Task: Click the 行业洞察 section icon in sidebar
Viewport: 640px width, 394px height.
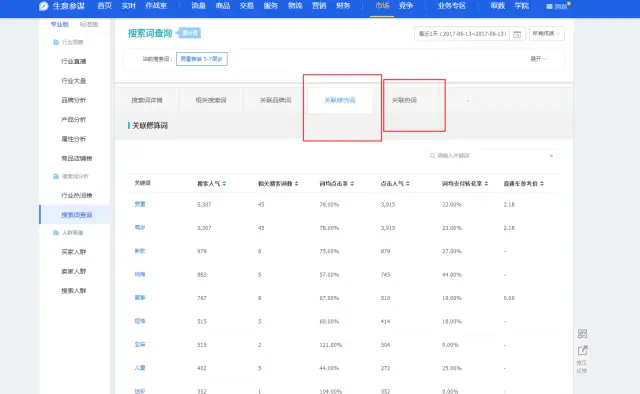Action: click(x=56, y=42)
